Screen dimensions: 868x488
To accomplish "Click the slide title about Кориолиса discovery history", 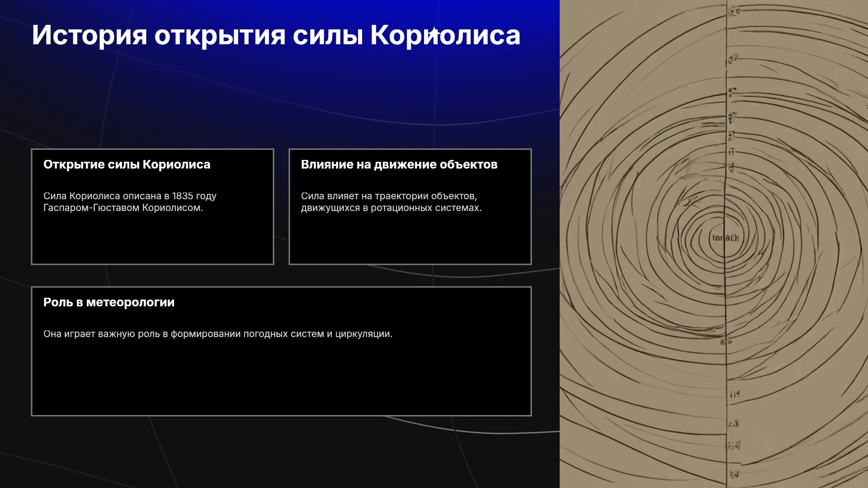I will (x=276, y=35).
